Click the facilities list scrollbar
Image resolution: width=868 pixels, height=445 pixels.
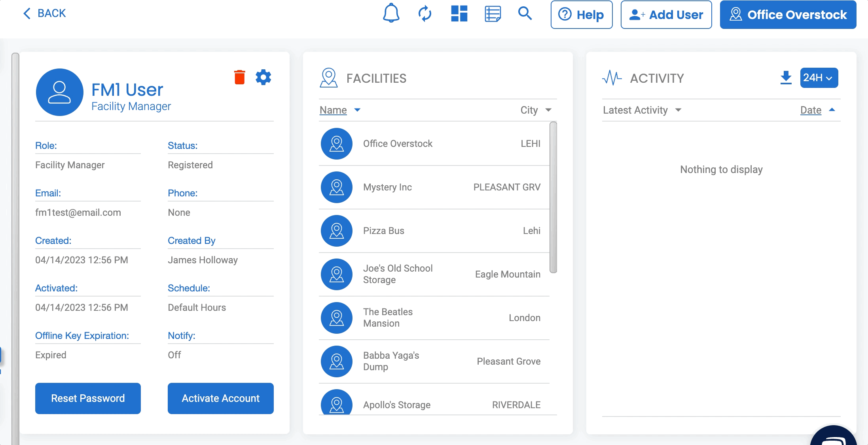[553, 197]
